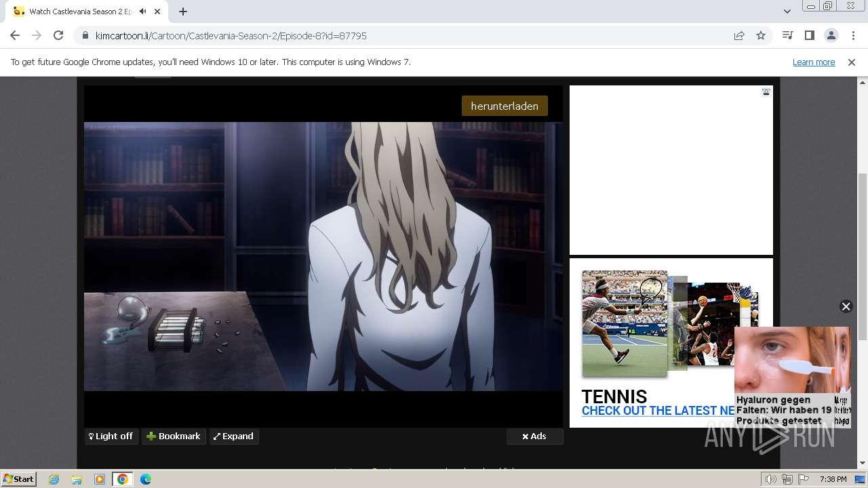Click the video player frame

[x=323, y=256]
